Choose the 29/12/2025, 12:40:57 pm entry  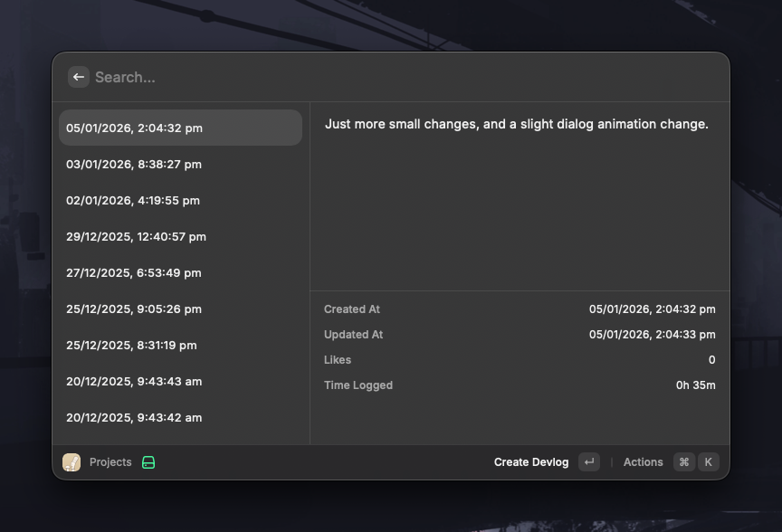click(180, 237)
